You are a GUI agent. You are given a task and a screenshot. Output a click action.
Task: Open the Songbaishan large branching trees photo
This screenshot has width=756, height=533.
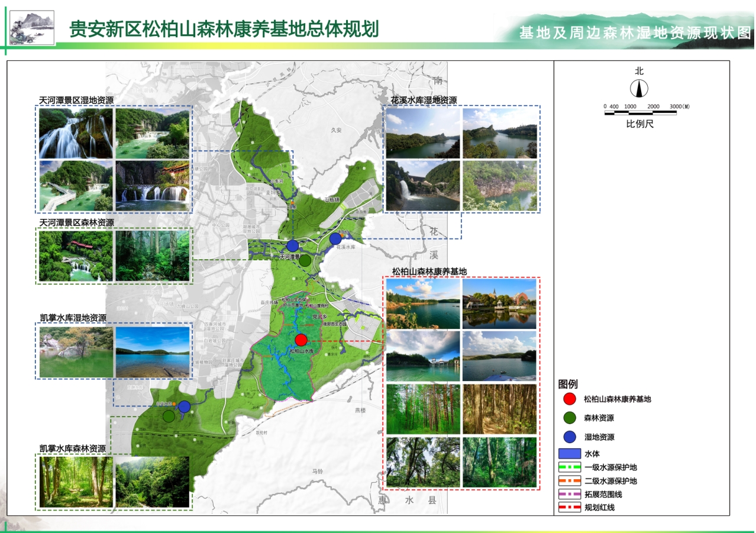click(x=423, y=462)
